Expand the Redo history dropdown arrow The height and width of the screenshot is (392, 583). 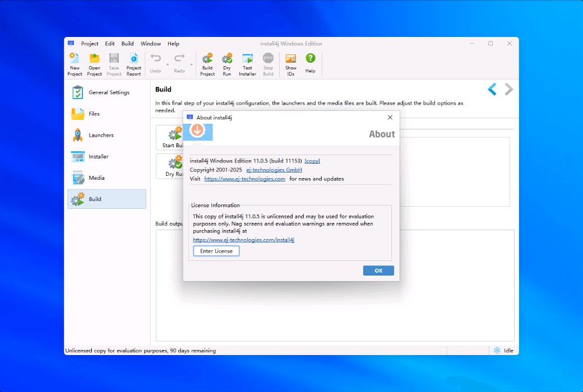point(192,64)
